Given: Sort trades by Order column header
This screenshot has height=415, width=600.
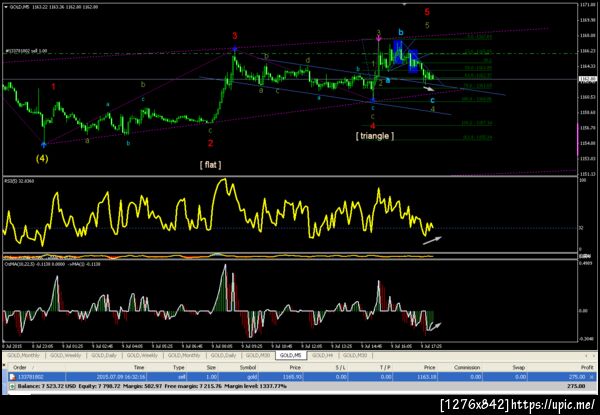Looking at the screenshot, I should (x=20, y=367).
